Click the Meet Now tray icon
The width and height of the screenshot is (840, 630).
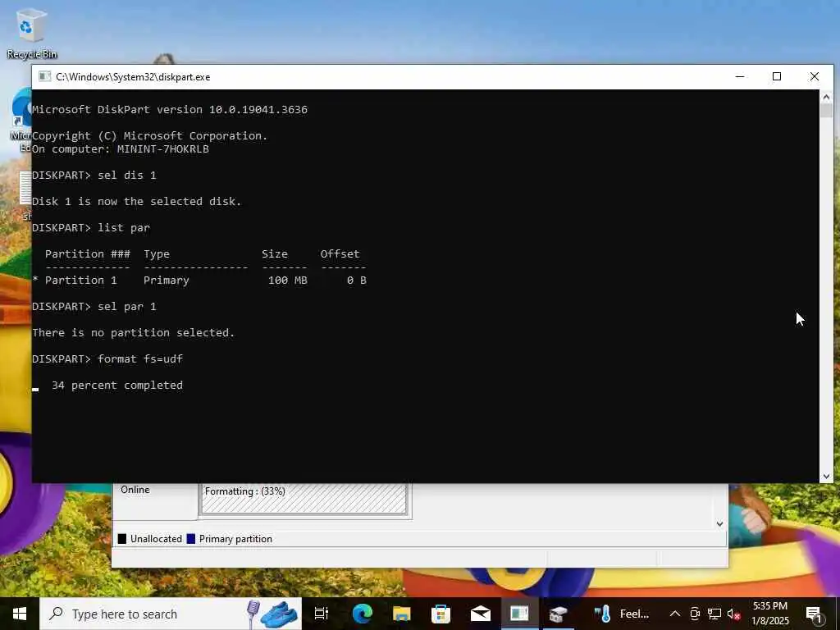(695, 614)
